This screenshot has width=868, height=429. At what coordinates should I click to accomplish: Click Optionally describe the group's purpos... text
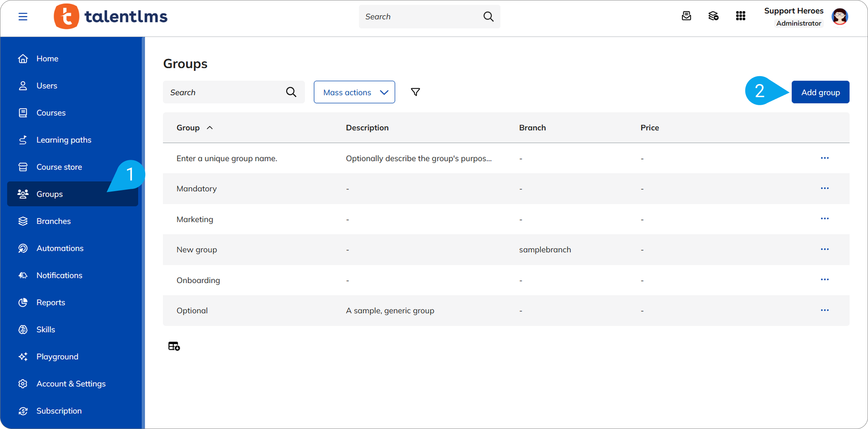[419, 158]
